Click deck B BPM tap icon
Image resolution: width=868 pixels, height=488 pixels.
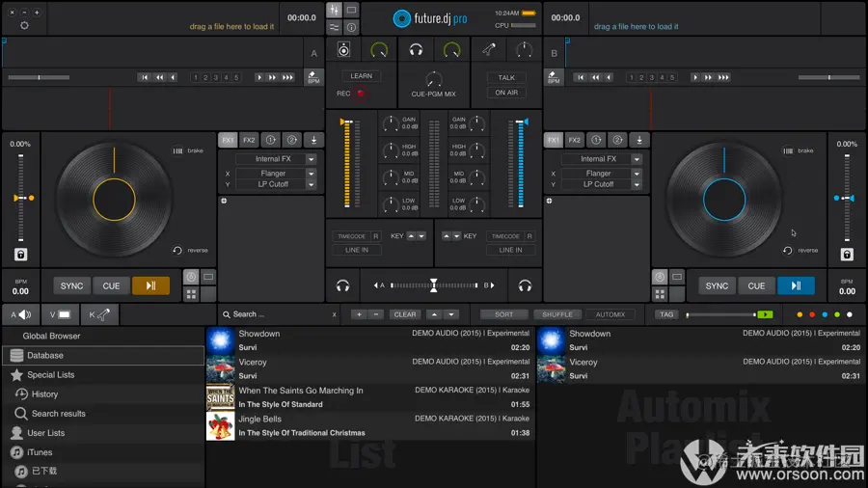click(553, 77)
